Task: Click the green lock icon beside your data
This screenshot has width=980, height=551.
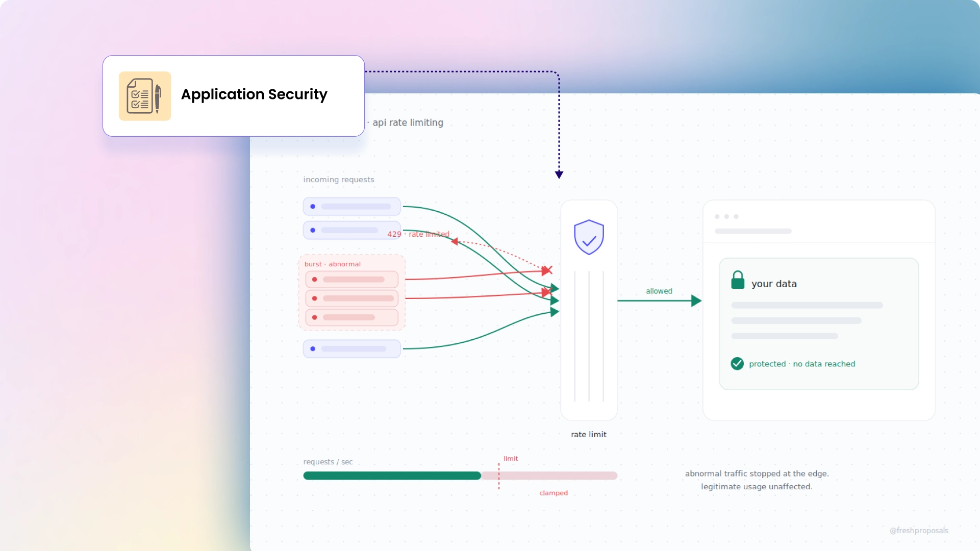Action: pyautogui.click(x=738, y=280)
